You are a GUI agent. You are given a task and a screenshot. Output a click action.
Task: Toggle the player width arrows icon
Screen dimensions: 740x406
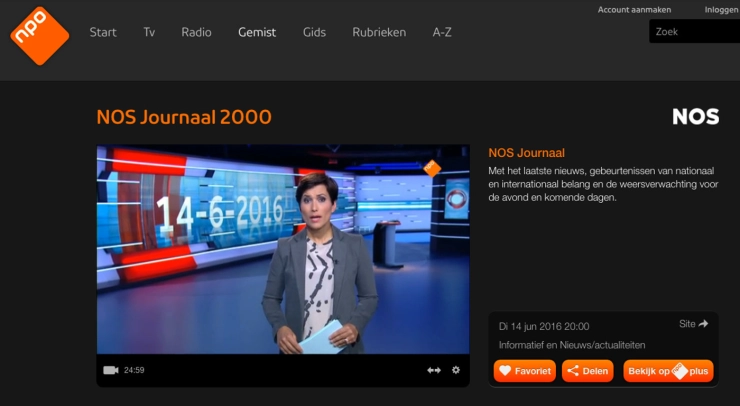[434, 370]
